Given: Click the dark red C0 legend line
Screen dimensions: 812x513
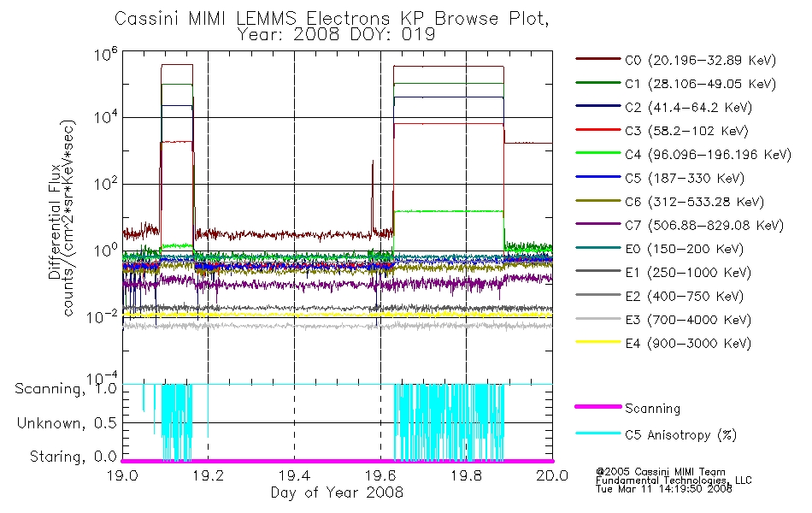Looking at the screenshot, I should pyautogui.click(x=597, y=59).
